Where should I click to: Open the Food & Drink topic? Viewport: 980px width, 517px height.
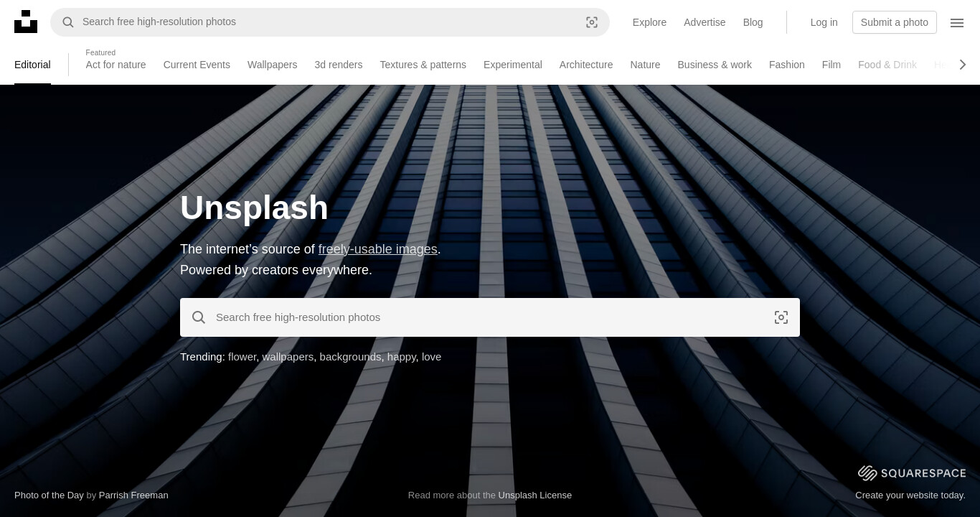point(887,65)
